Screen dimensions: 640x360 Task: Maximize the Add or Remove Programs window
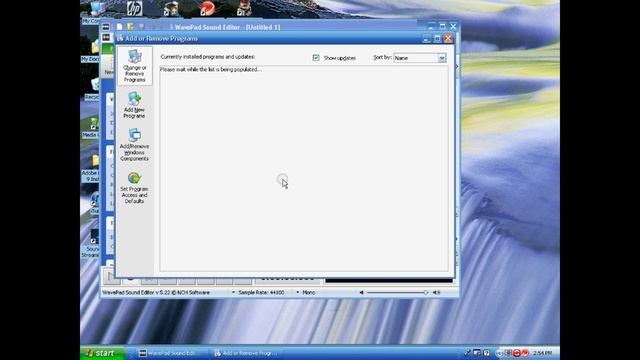tap(437, 38)
